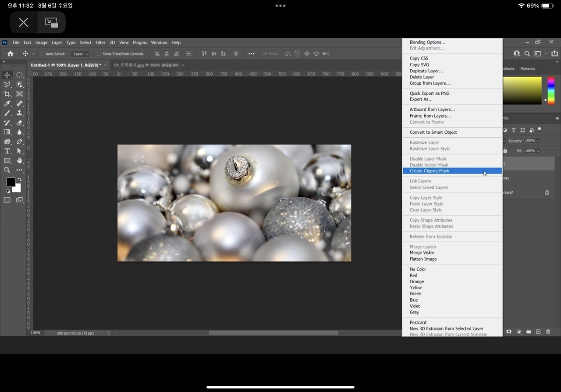Open the Fill 100% dropdown
This screenshot has width=561, height=392.
[x=538, y=151]
